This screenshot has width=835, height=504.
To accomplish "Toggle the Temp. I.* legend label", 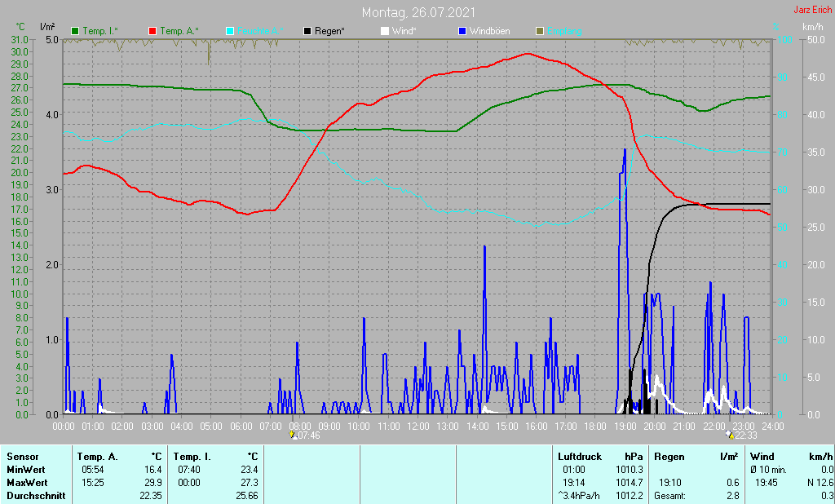I will (99, 31).
